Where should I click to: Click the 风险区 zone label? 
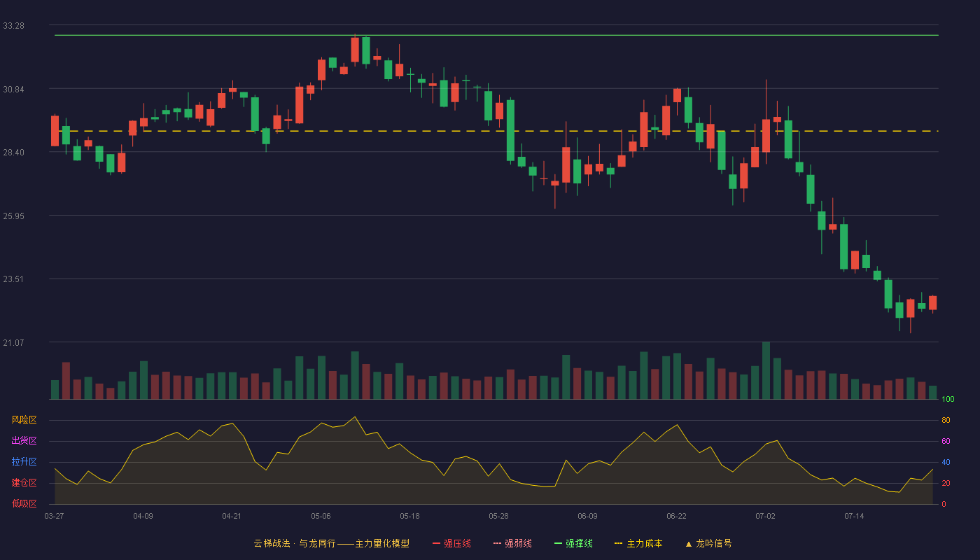tap(24, 420)
